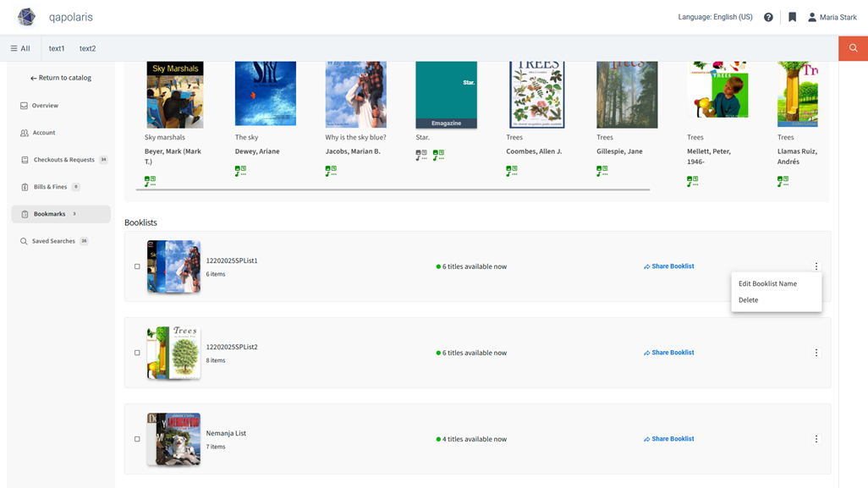
Task: Click the qapolaris logo icon
Action: [26, 17]
